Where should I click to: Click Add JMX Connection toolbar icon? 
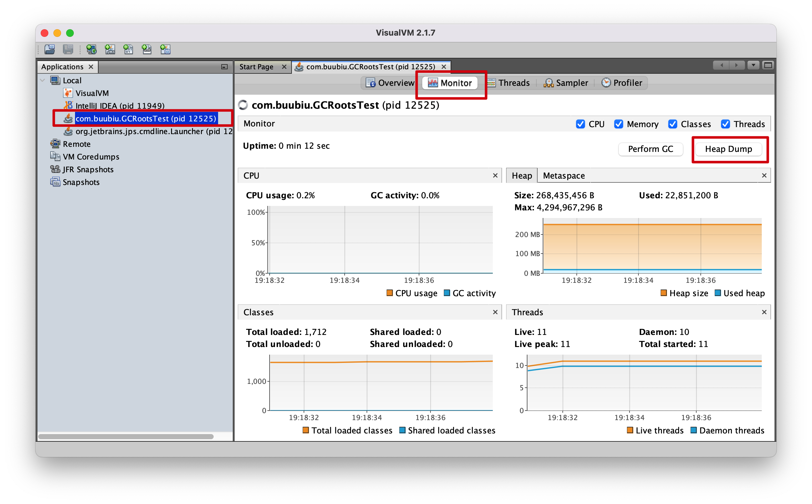point(110,49)
